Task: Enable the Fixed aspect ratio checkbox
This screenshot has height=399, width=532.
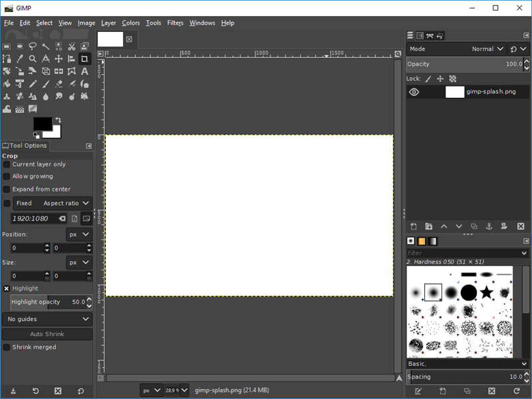Action: point(7,203)
